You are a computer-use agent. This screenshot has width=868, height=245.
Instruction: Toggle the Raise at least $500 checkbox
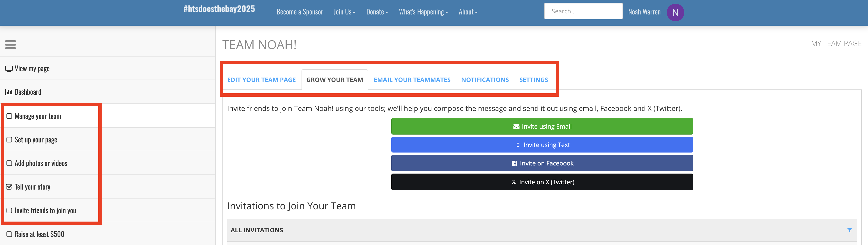pyautogui.click(x=9, y=234)
